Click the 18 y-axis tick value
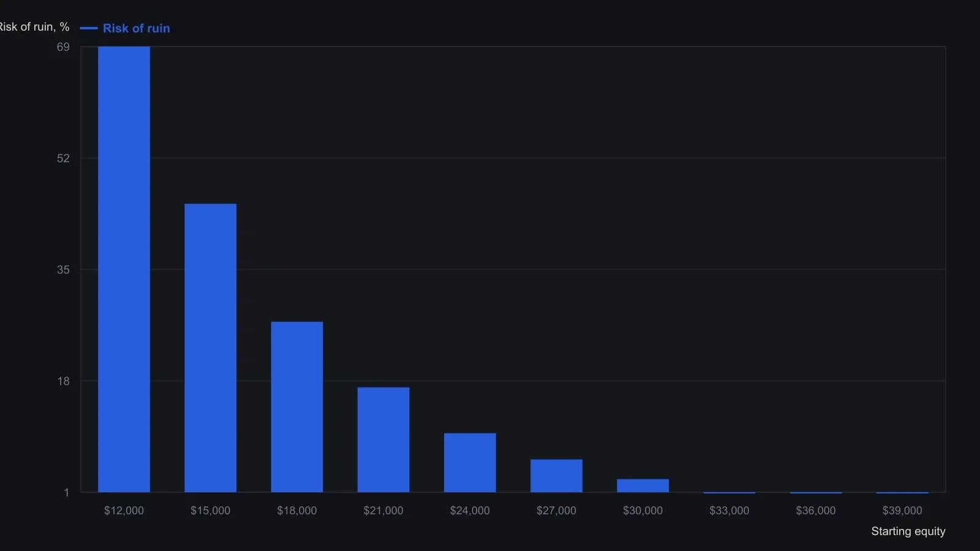This screenshot has width=980, height=551. pyautogui.click(x=63, y=381)
